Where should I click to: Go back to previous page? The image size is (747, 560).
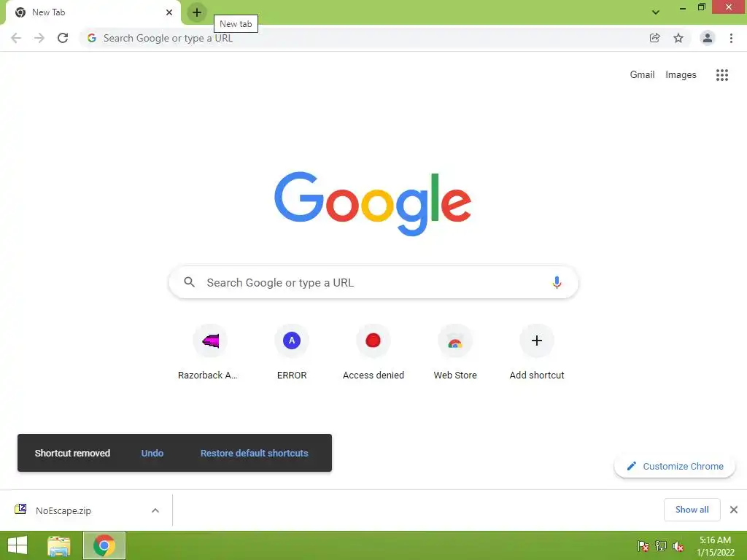coord(16,38)
